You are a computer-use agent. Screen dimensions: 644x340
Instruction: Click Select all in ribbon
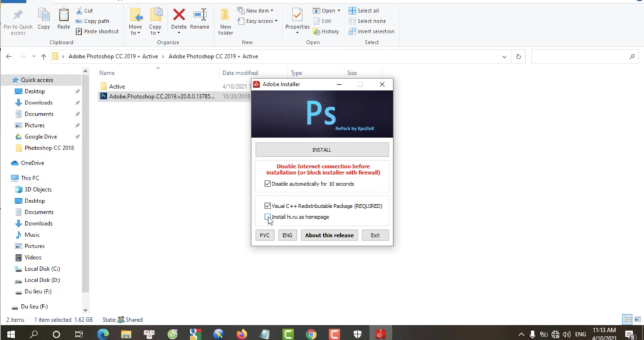[x=364, y=11]
